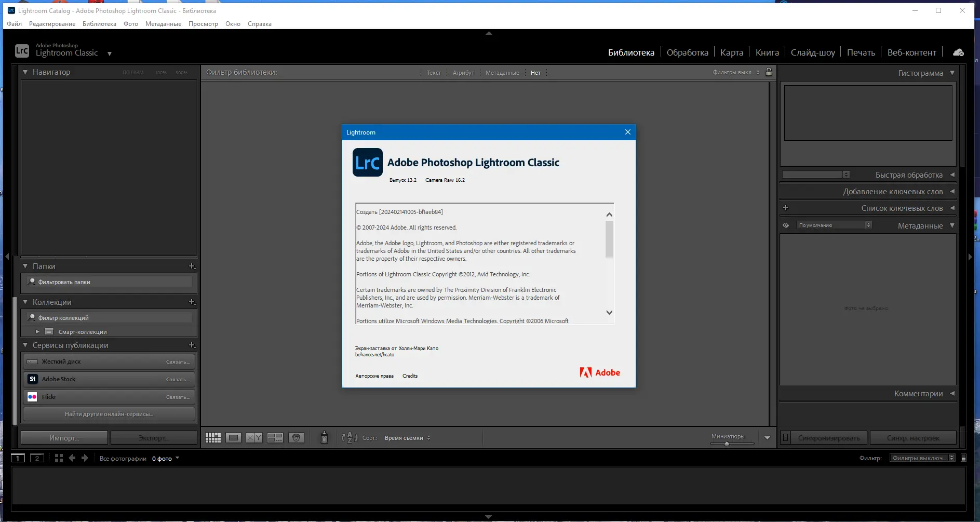
Task: Open secondary display window with icon 2
Action: [37, 458]
